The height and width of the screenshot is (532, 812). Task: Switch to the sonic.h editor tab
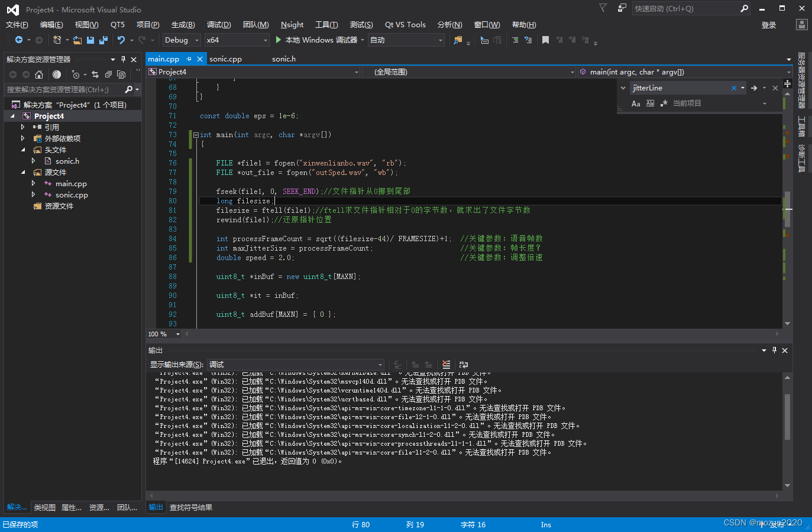point(284,59)
